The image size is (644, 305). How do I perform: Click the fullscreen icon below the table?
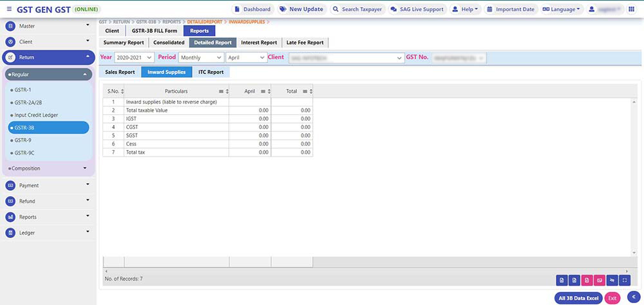tap(624, 280)
